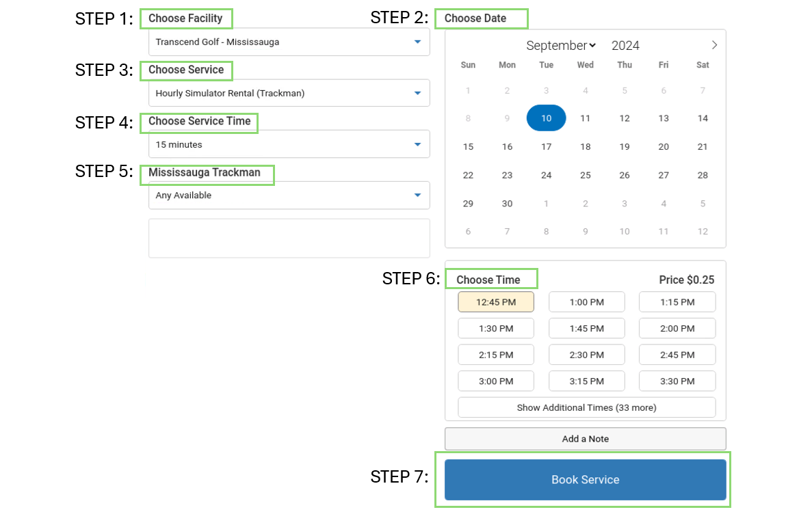The height and width of the screenshot is (527, 812).
Task: Select the 12:45 PM time slot
Action: 495,302
